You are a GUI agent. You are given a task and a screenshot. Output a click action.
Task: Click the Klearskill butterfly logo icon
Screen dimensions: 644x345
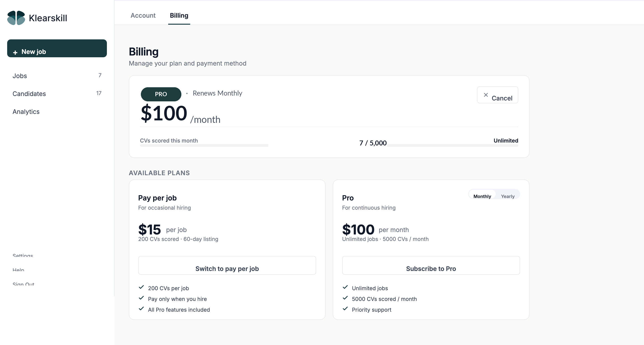pos(16,18)
